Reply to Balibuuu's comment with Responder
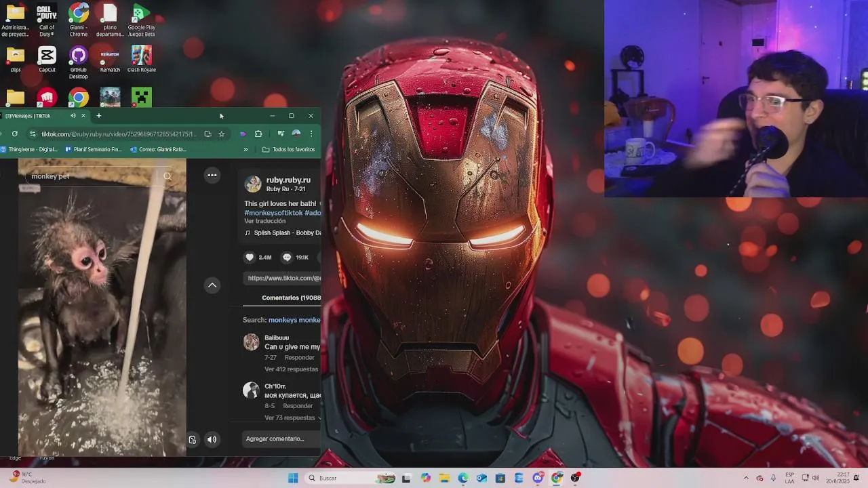Screen dimensions: 868x488 point(299,357)
